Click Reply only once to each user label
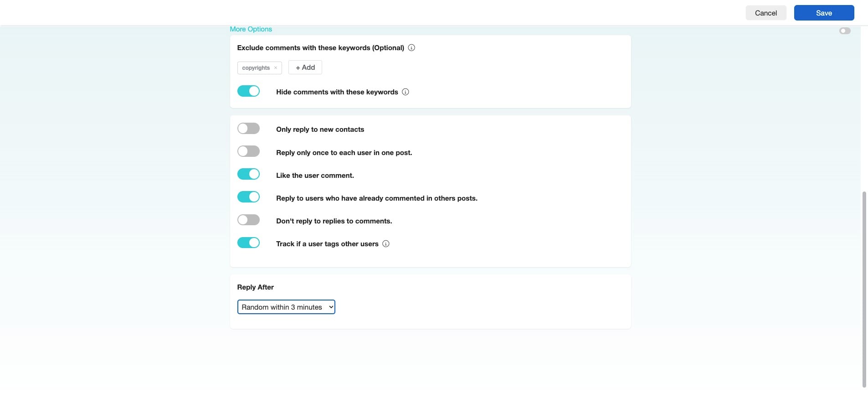This screenshot has height=404, width=868. 344,153
